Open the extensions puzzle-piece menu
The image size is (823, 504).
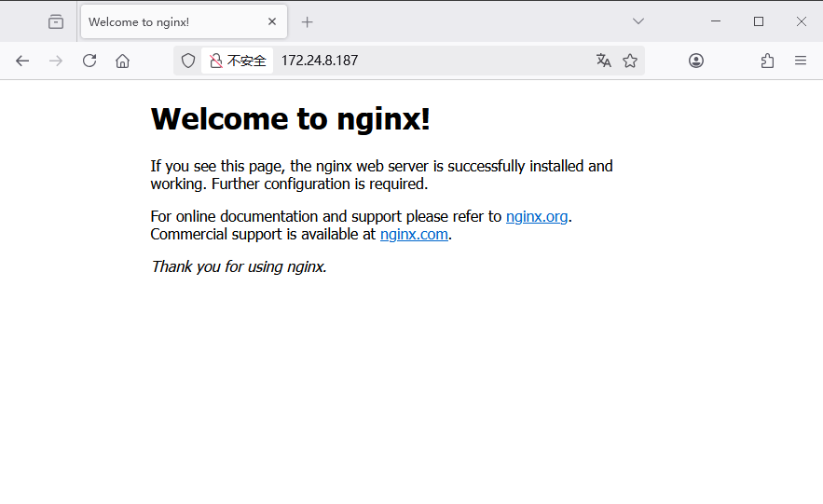(x=767, y=61)
